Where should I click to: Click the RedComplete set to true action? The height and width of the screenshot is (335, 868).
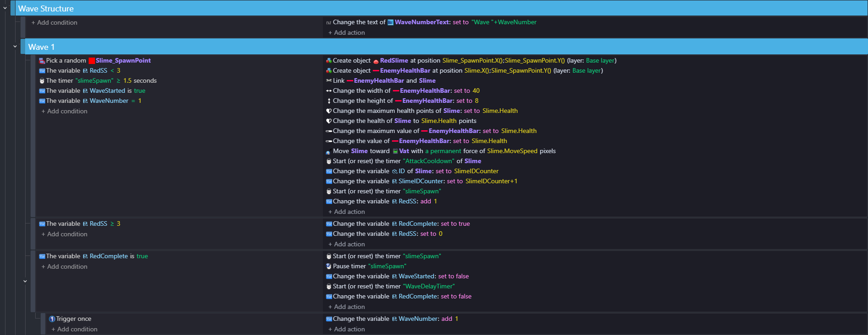[x=397, y=224]
